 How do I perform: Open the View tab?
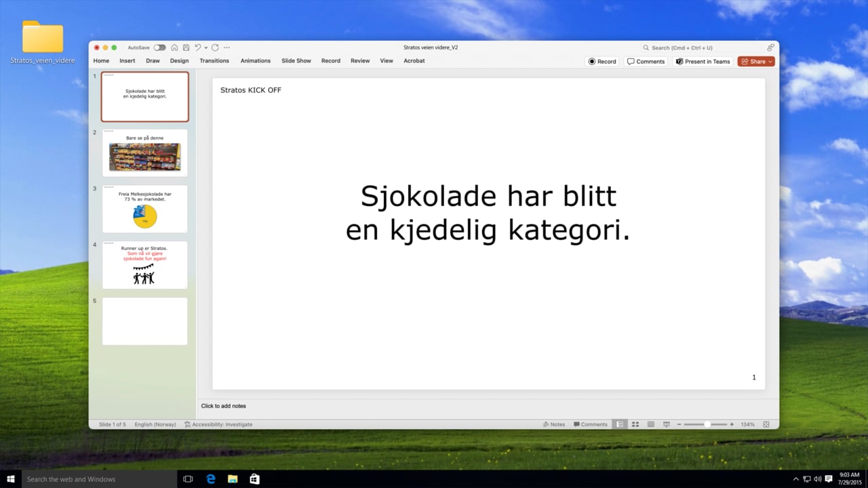point(387,61)
